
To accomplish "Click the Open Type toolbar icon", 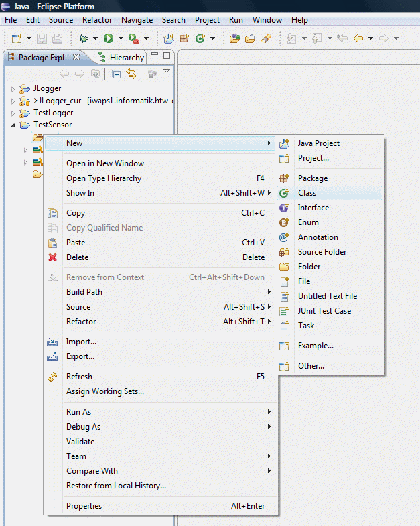I will 235,38.
